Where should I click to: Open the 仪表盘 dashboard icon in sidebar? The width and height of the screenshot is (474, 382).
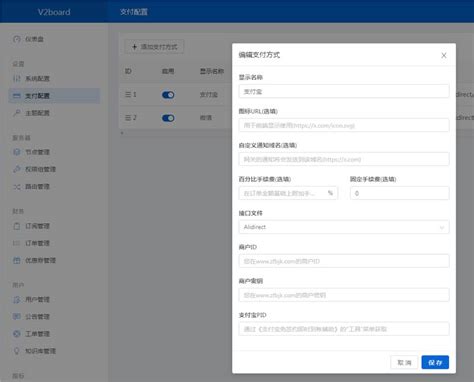[x=17, y=39]
